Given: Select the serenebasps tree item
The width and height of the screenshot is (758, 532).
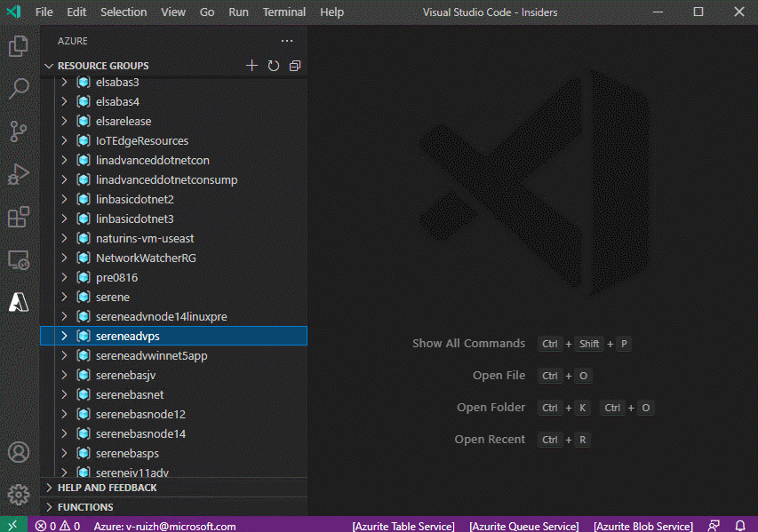Looking at the screenshot, I should click(x=173, y=453).
